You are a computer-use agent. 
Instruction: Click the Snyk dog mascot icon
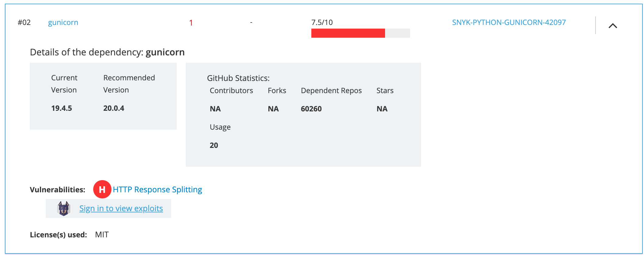coord(64,208)
